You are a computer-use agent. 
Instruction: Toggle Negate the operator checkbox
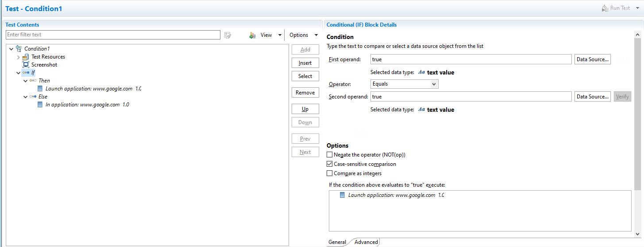pyautogui.click(x=329, y=155)
